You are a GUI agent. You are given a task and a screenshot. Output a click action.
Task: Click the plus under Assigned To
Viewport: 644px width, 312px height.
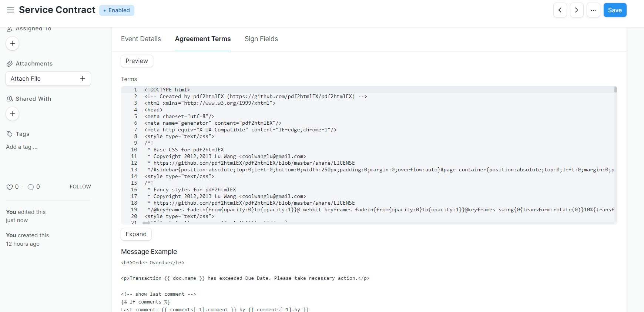pos(13,43)
